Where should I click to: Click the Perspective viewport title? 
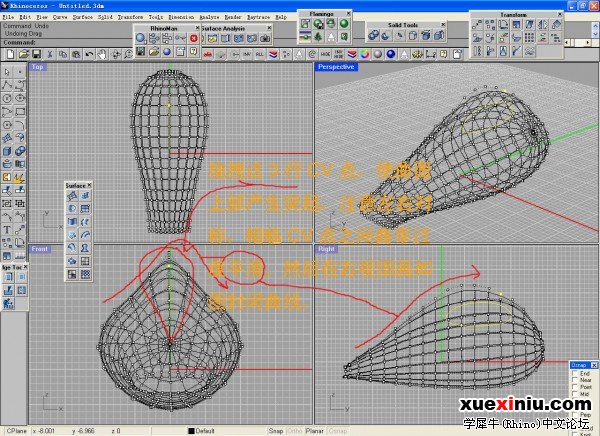336,67
